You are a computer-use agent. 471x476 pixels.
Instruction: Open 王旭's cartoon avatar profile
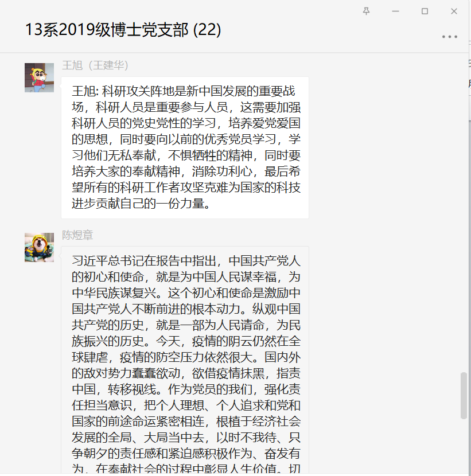(x=39, y=78)
